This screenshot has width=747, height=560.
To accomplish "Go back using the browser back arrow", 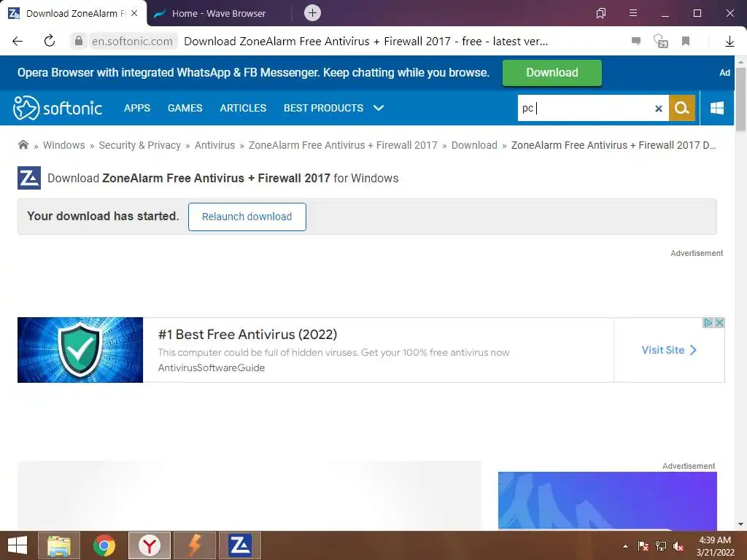I will [x=18, y=42].
